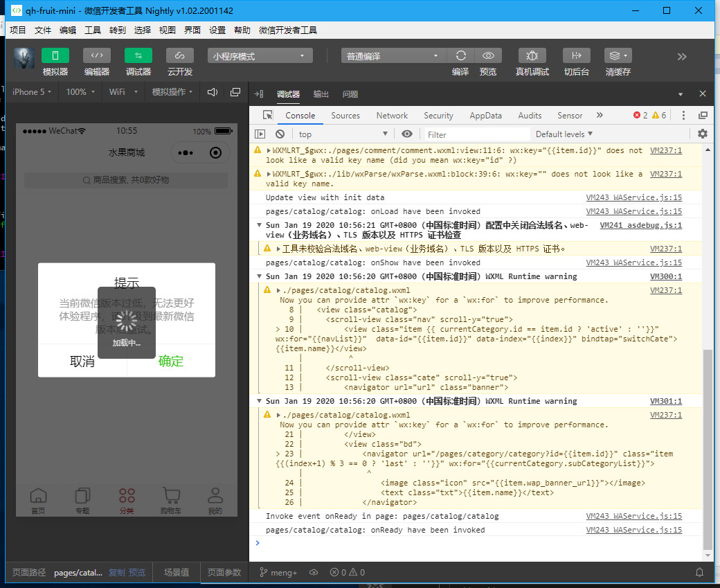Undock devtools into separate window
Image resolution: width=720 pixels, height=588 pixels.
703,115
